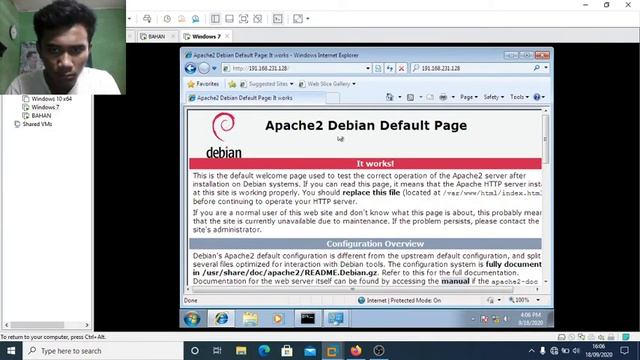This screenshot has width=640, height=360.
Task: Click VMware stretch guest display icon
Action: (x=298, y=19)
